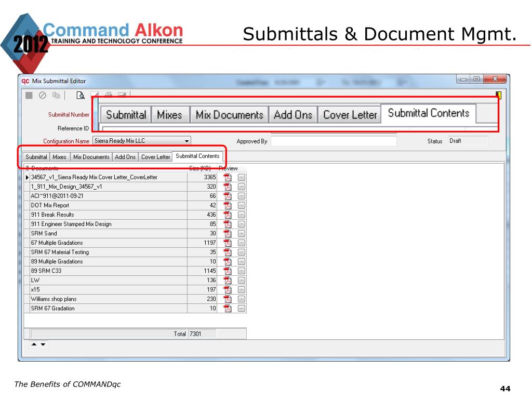Click inside the Approved By field
The image size is (532, 399).
334,141
